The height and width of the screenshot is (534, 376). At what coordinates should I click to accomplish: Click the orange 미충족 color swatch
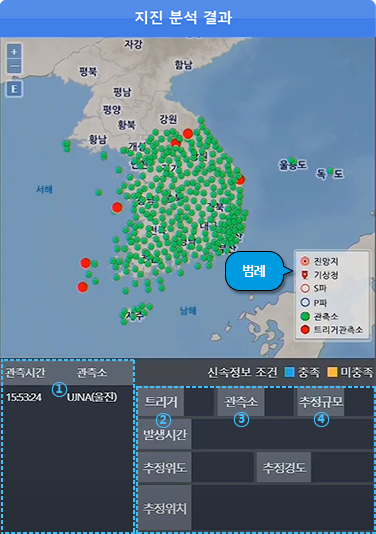(x=332, y=372)
